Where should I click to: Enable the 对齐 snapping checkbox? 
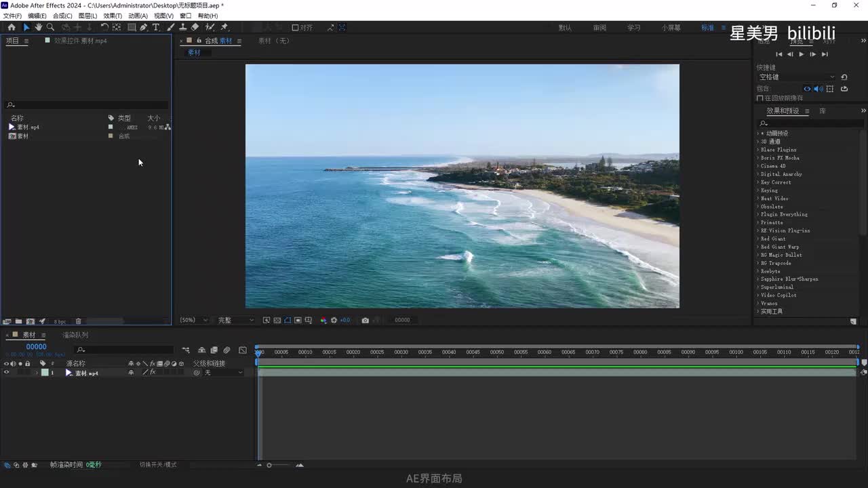295,28
